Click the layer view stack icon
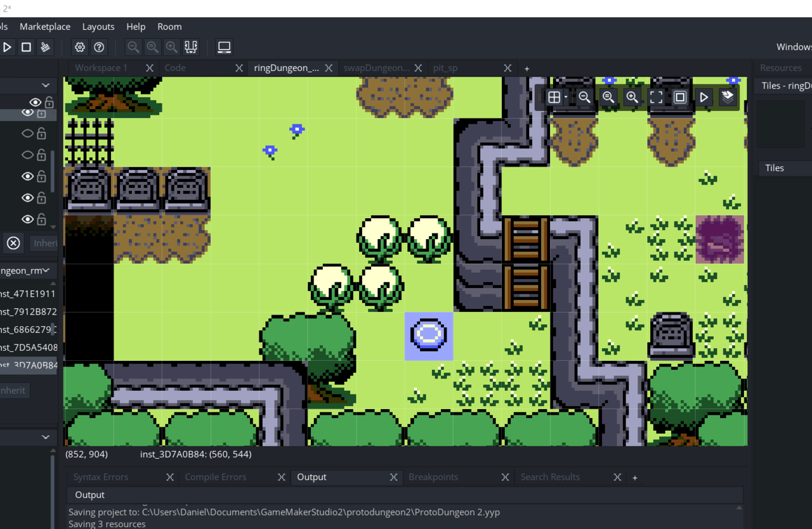This screenshot has height=529, width=812. click(x=728, y=97)
